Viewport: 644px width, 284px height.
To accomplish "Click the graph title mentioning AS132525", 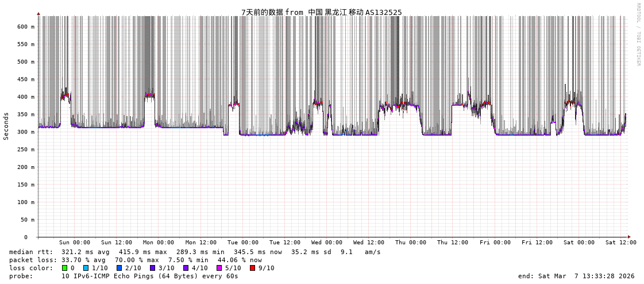I will click(x=321, y=12).
